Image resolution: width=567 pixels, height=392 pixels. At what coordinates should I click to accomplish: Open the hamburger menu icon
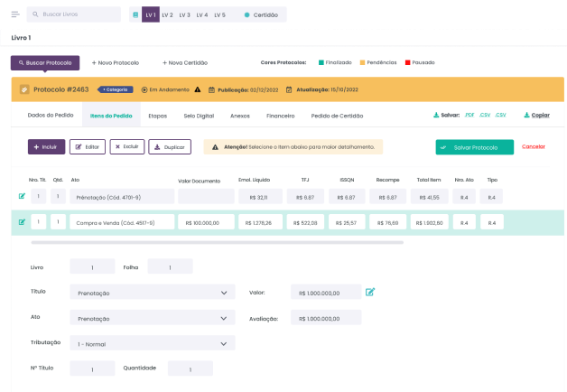14,15
